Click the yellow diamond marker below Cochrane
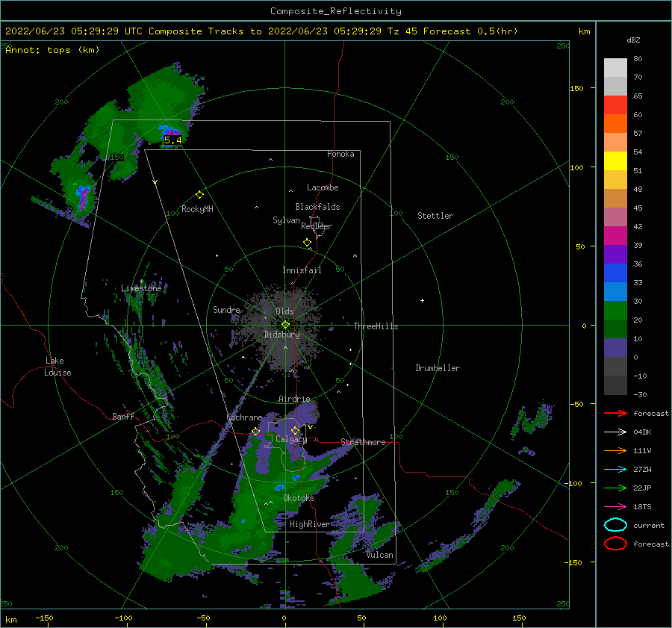This screenshot has width=672, height=628. coord(255,432)
